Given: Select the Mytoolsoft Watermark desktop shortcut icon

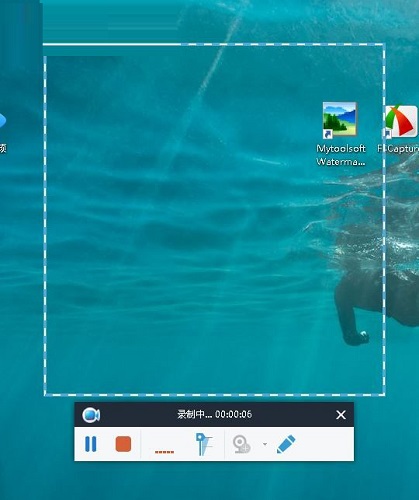Looking at the screenshot, I should click(340, 120).
